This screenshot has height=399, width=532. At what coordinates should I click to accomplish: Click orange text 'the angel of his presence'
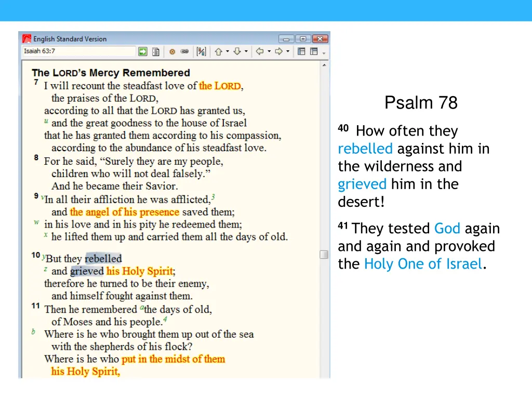coord(125,212)
